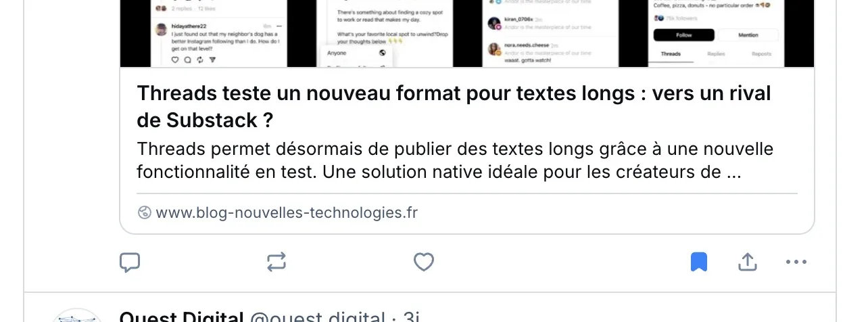Open the post timestamp "3j"
The width and height of the screenshot is (868, 322).
pyautogui.click(x=412, y=317)
